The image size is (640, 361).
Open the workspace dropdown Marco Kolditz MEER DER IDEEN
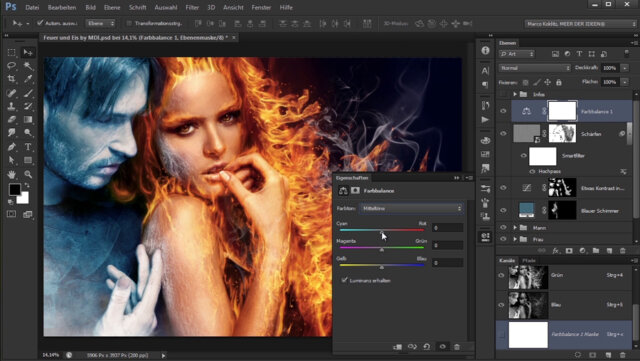click(x=581, y=24)
